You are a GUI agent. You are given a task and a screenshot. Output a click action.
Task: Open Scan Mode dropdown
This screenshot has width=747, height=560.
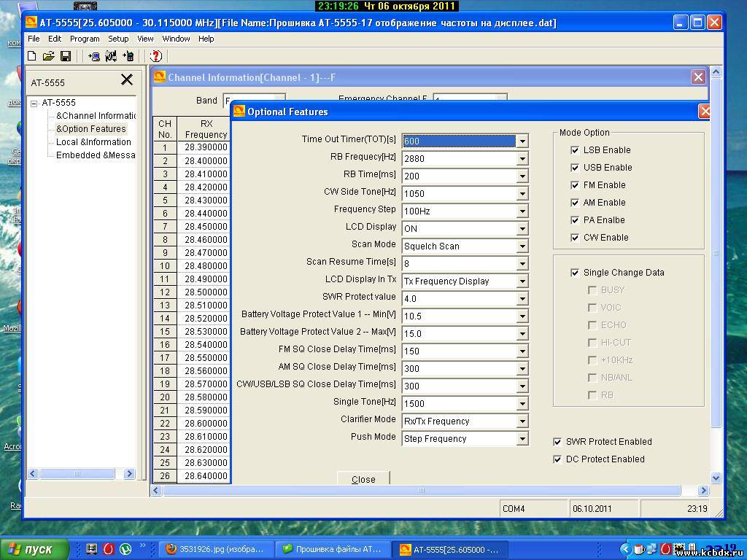click(x=522, y=246)
